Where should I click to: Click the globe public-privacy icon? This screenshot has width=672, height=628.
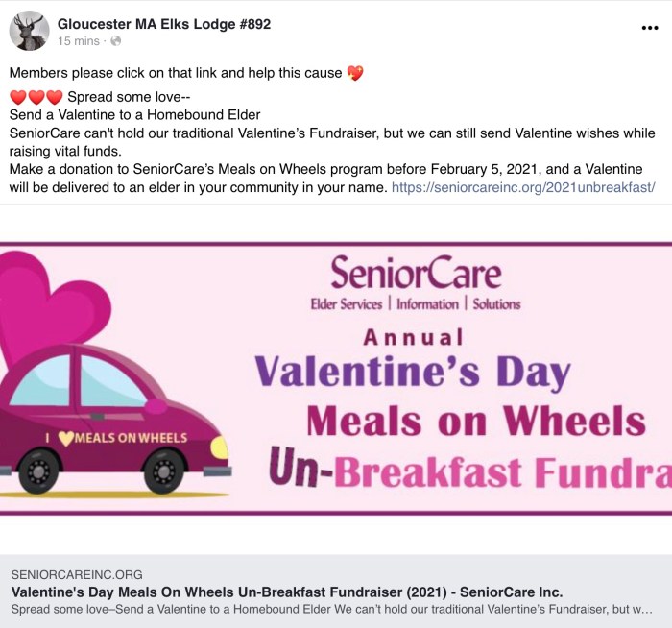tap(116, 41)
